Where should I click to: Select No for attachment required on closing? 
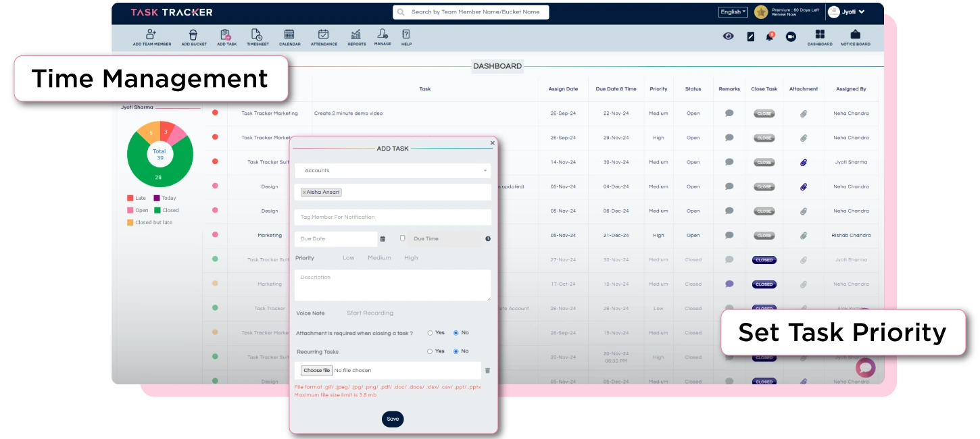click(456, 333)
